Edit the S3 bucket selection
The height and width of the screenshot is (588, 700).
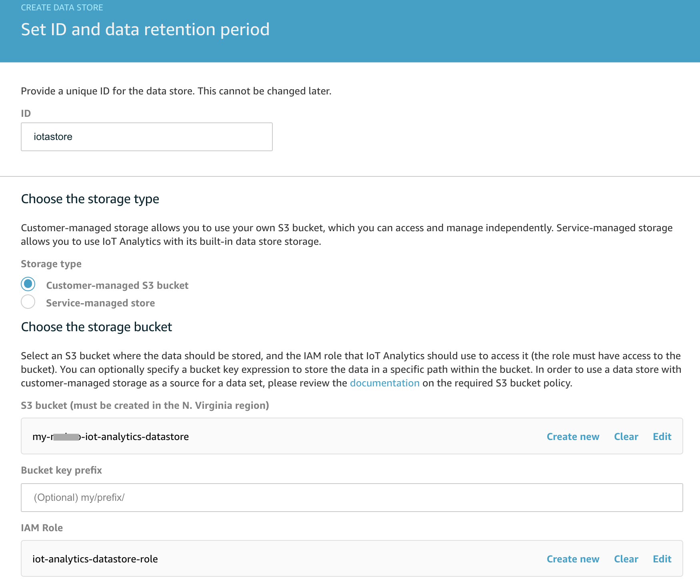point(662,436)
